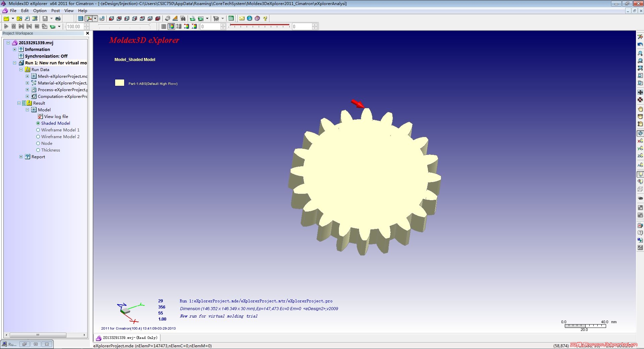
Task: Click the play animation button
Action: (x=6, y=26)
